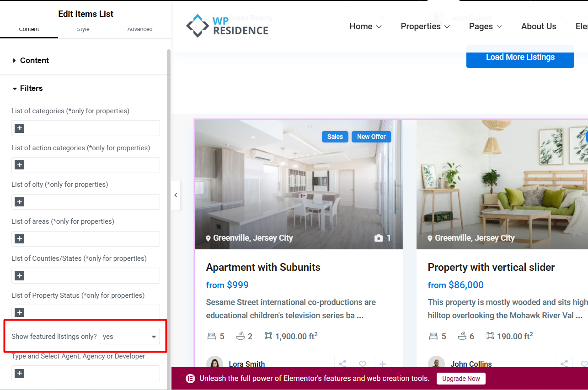Viewport: 588px width, 390px height.
Task: Add item to List of Counties/States
Action: pos(19,276)
